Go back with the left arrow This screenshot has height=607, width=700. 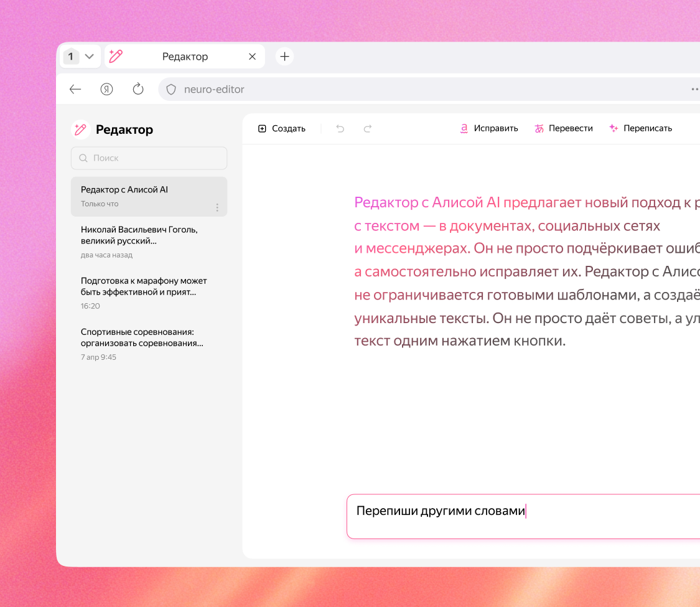click(x=75, y=89)
